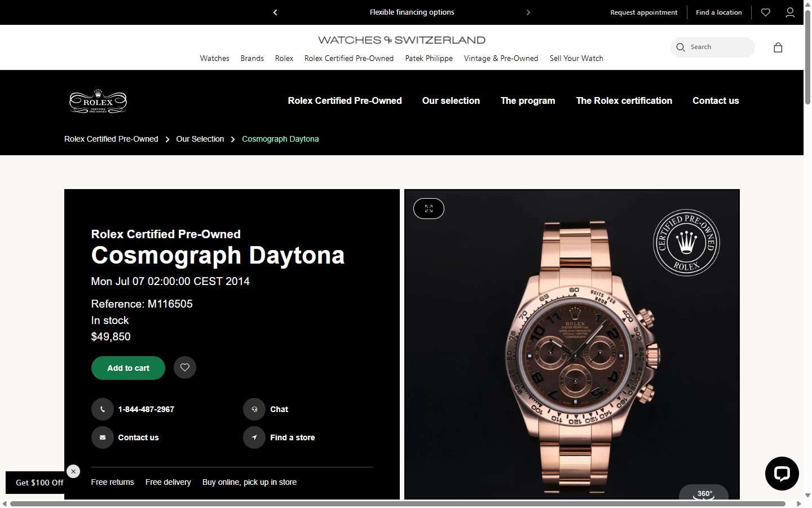Click the $49,850 price
The height and width of the screenshot is (508, 812).
point(111,336)
